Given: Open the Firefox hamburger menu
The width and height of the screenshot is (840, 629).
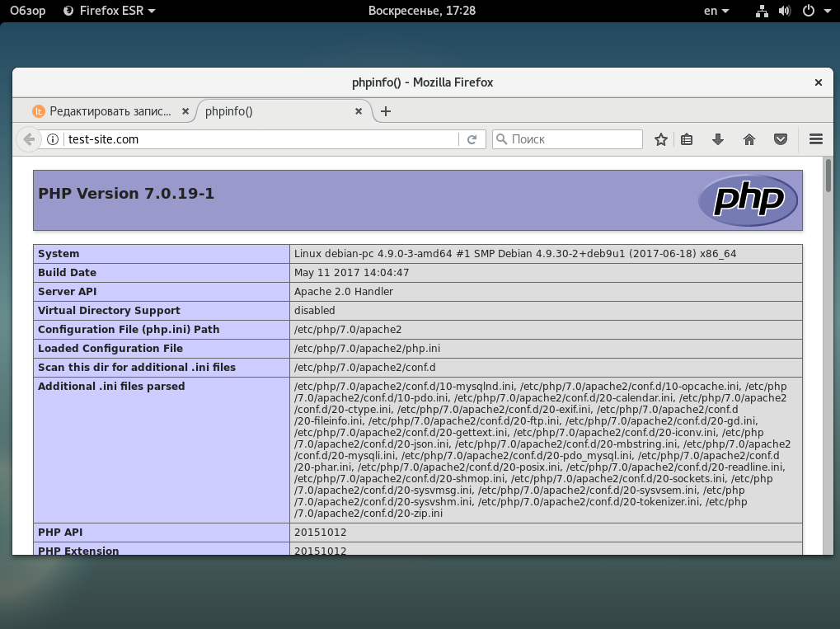Looking at the screenshot, I should tap(816, 139).
